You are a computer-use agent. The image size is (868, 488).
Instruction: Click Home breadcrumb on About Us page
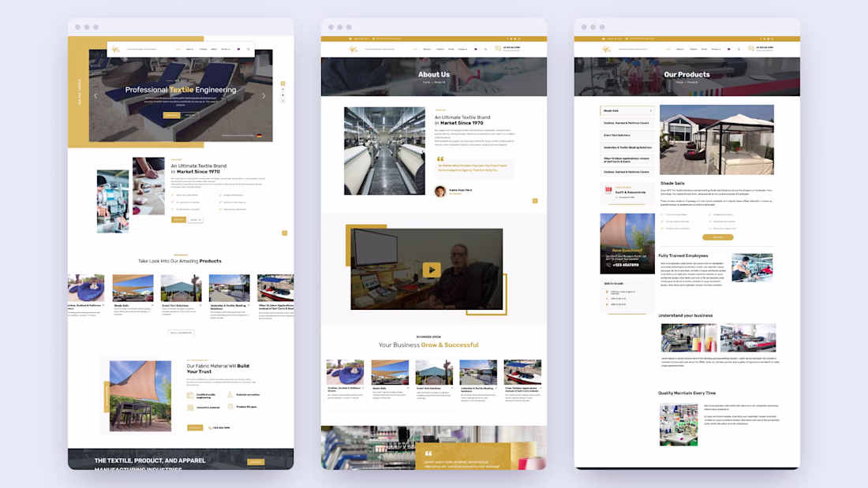426,82
